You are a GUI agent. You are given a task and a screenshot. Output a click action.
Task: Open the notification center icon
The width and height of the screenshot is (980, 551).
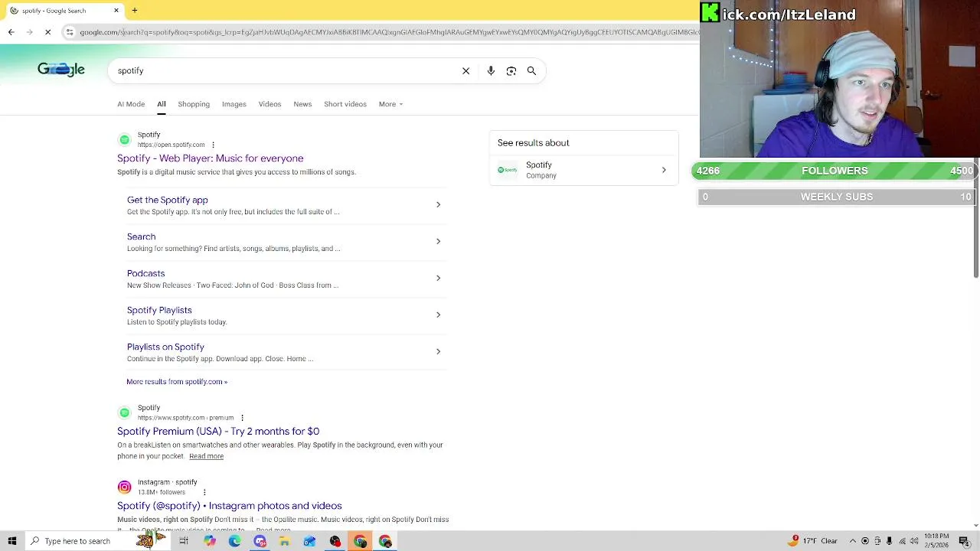pyautogui.click(x=964, y=541)
